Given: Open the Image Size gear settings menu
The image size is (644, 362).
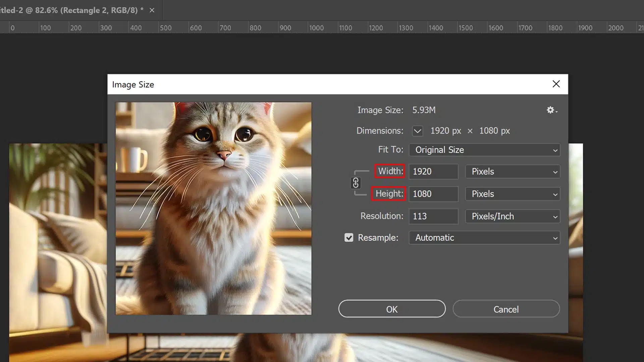Looking at the screenshot, I should pos(552,110).
